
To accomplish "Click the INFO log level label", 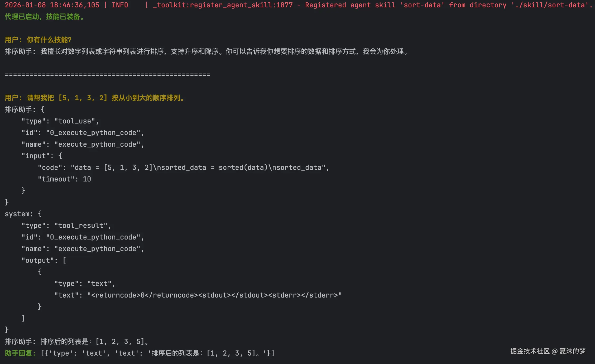I will 120,5.
